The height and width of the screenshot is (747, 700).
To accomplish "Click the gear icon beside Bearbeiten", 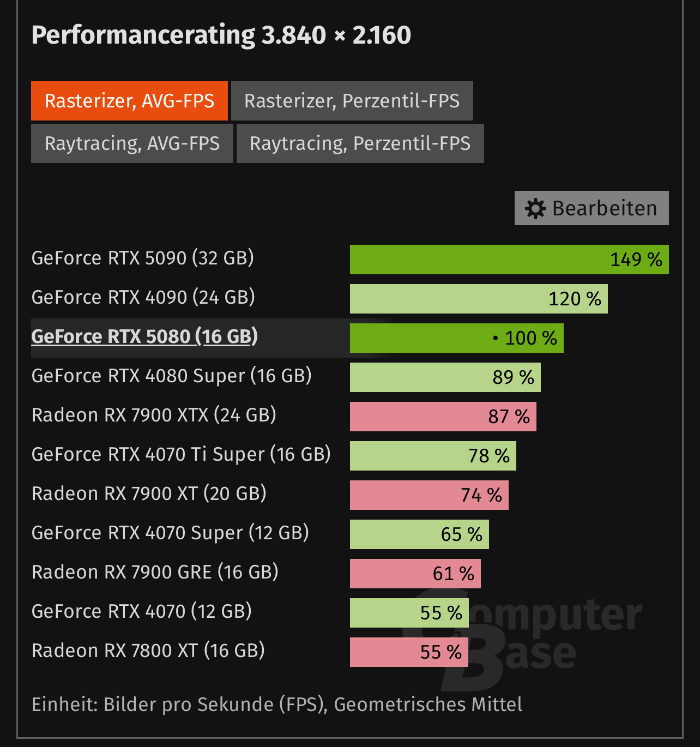I will (535, 209).
